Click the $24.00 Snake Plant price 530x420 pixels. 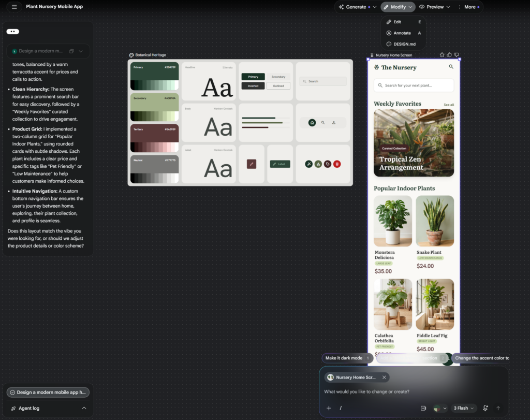click(425, 266)
